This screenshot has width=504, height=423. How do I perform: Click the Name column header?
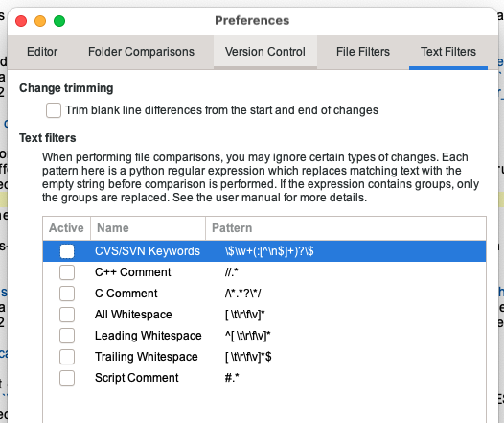(x=148, y=228)
